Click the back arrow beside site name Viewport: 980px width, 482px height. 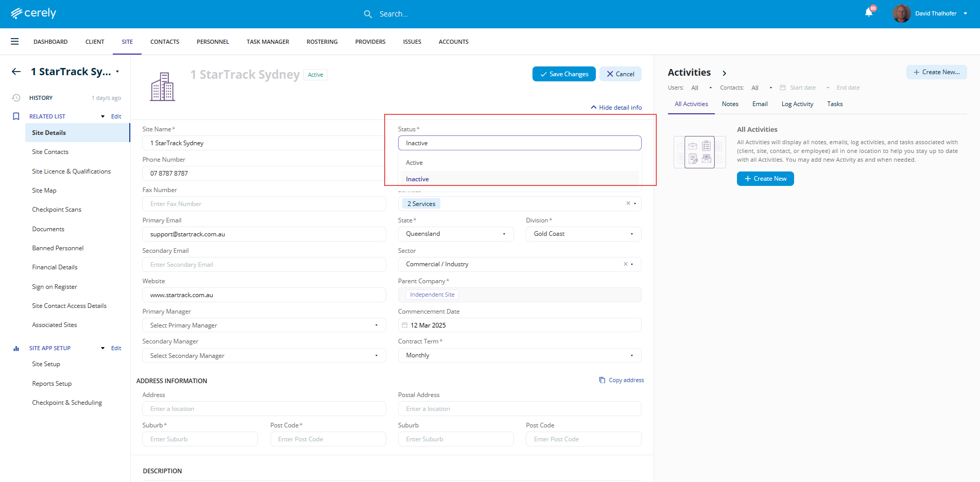16,72
